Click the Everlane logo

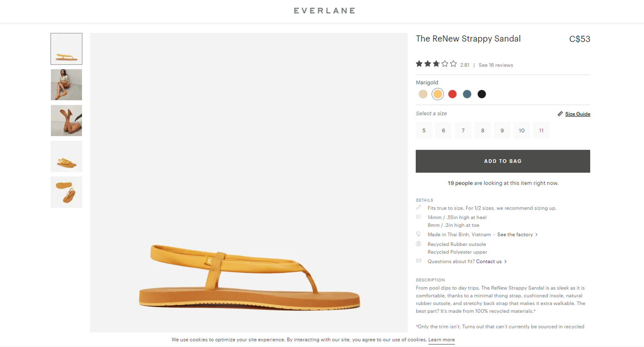click(x=324, y=11)
